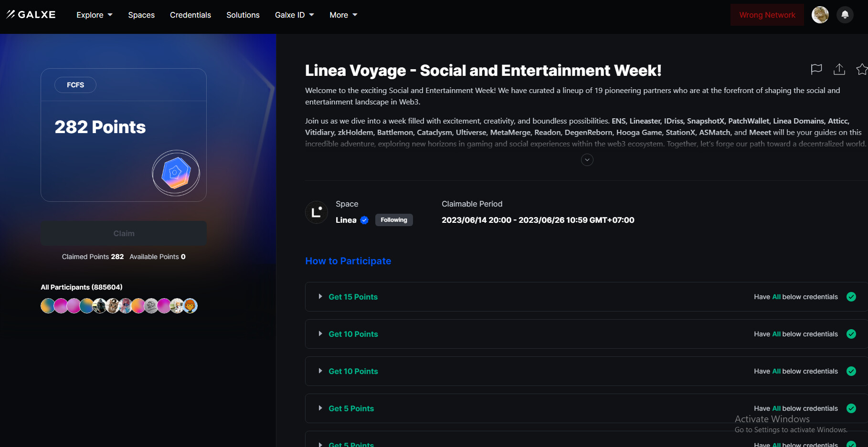The height and width of the screenshot is (447, 868).
Task: Click the Available Points 0 text
Action: click(158, 257)
